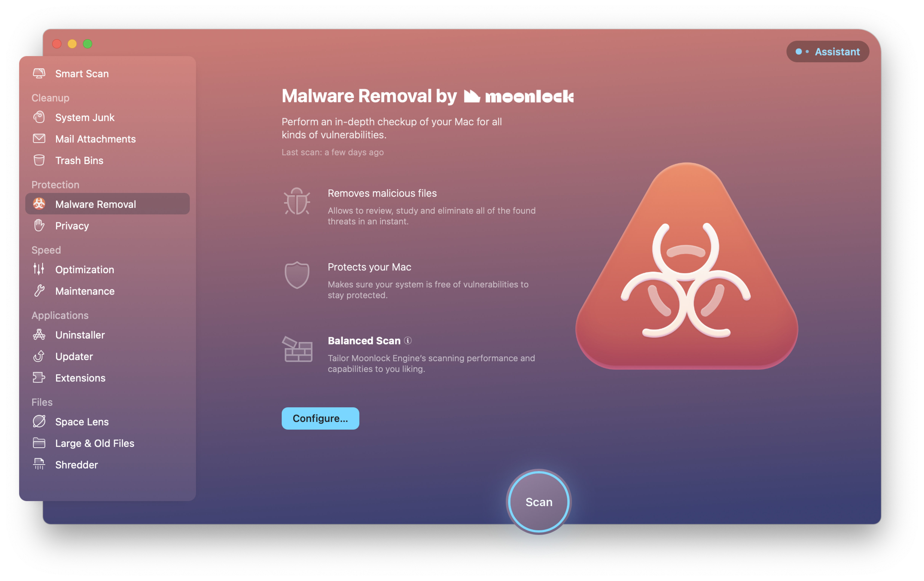Viewport: 924px width, 581px height.
Task: Click the Malware Removal biohazard sidebar icon
Action: [39, 204]
